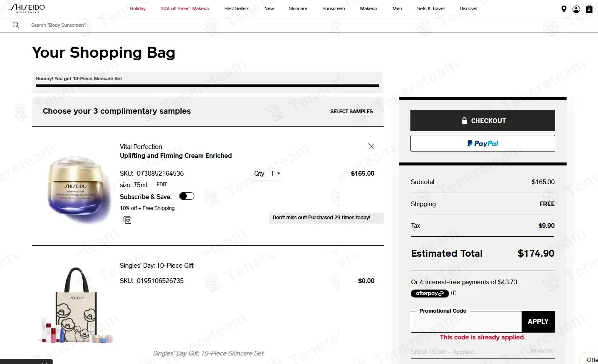Image resolution: width=598 pixels, height=364 pixels.
Task: Click the Subtotal $165.00 amount
Action: [x=543, y=182]
